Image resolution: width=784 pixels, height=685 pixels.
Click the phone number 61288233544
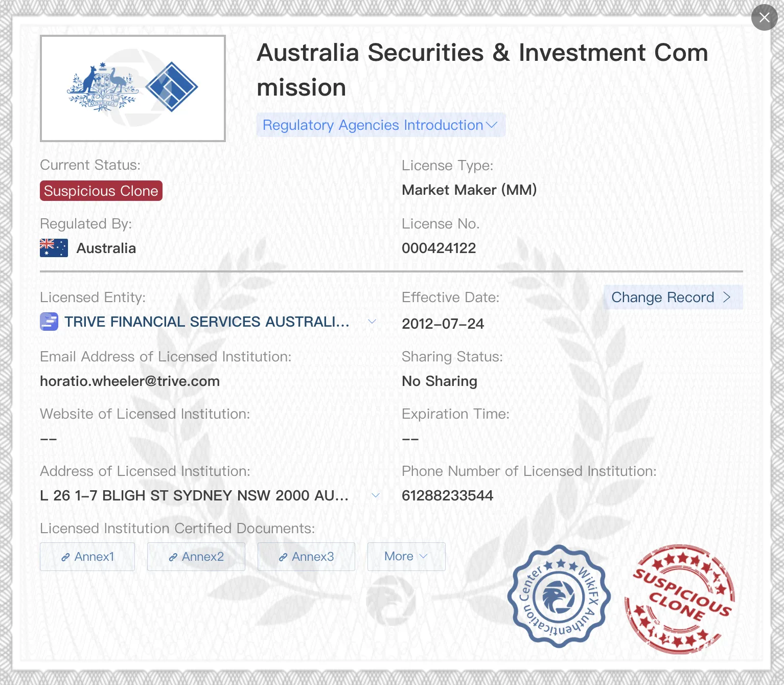[448, 496]
